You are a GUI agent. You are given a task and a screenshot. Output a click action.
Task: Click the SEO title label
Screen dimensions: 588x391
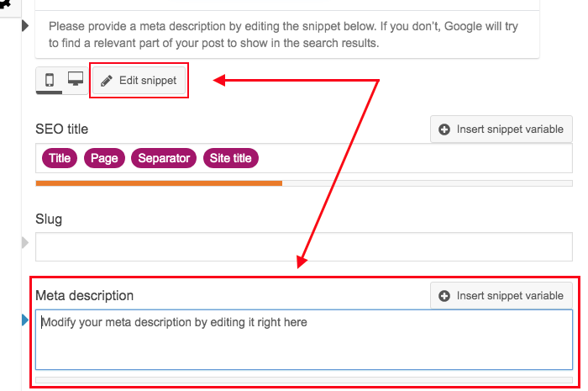click(61, 129)
